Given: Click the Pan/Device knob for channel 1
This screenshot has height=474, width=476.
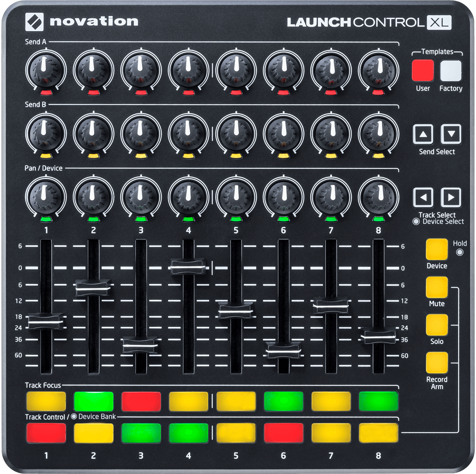Looking at the screenshot, I should [46, 197].
